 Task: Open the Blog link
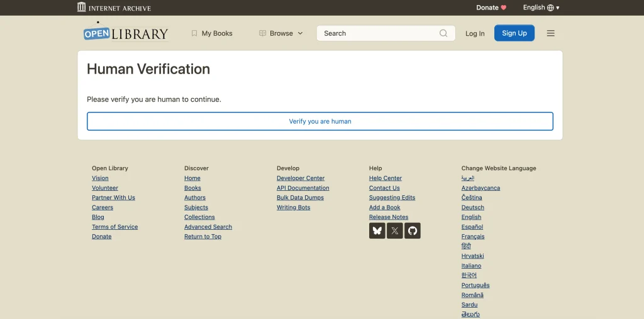97,217
